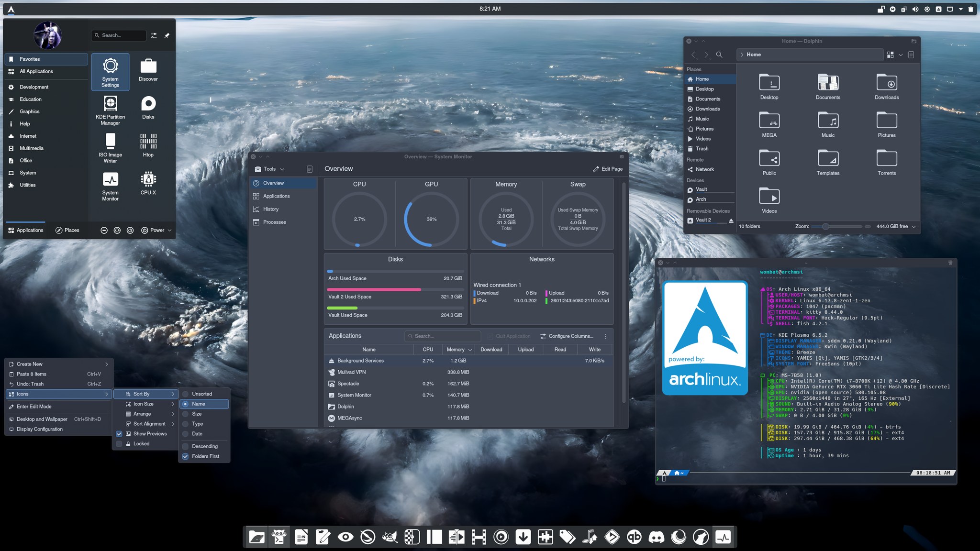Launch Htop from launcher

point(148,145)
